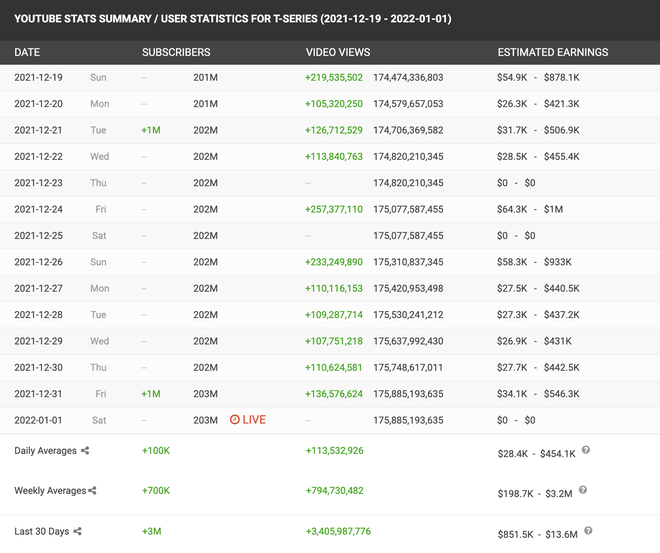Screen dimensions: 660x553
Task: Click the Daily Averages label
Action: (45, 451)
